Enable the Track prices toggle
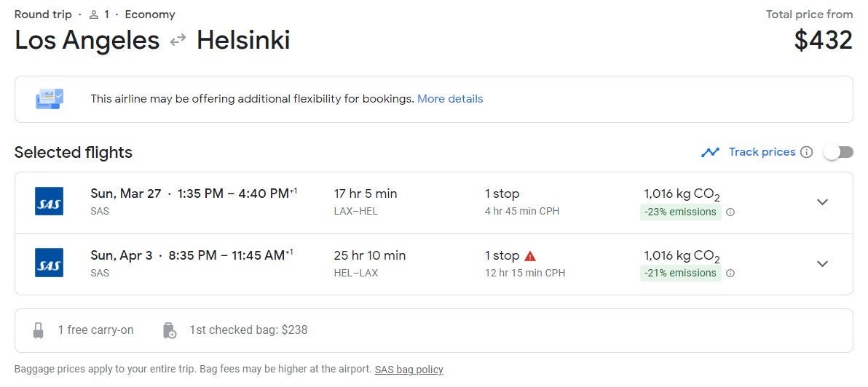Image resolution: width=868 pixels, height=387 pixels. tap(837, 152)
